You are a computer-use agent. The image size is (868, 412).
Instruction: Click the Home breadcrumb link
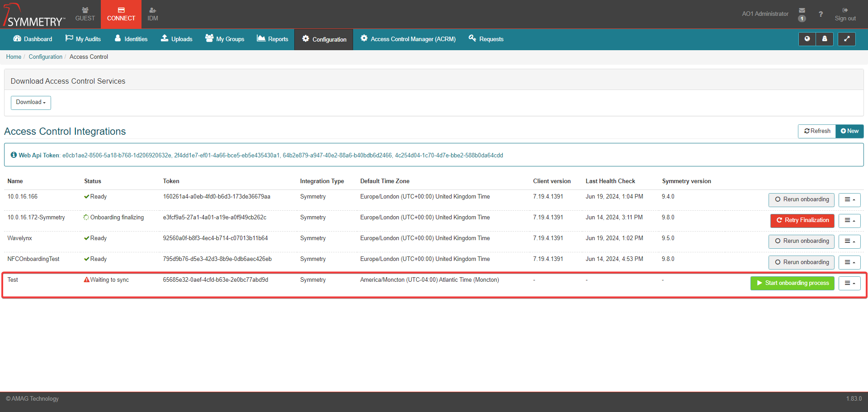click(x=14, y=57)
